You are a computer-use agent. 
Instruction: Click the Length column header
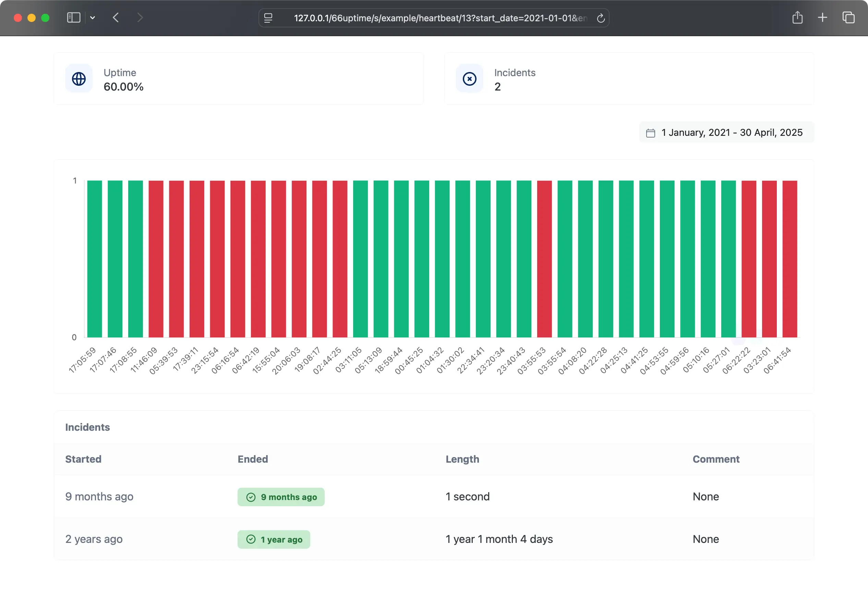[462, 459]
